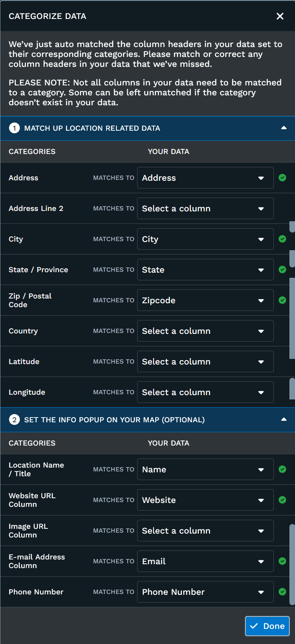
Task: Open the Longitude column dropdown
Action: [205, 392]
